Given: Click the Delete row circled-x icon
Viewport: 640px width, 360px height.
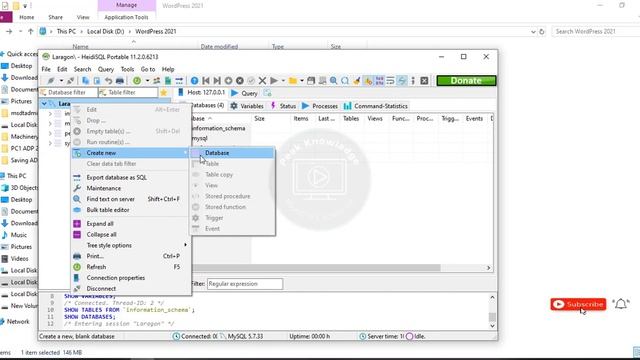Looking at the screenshot, I should pos(240,81).
